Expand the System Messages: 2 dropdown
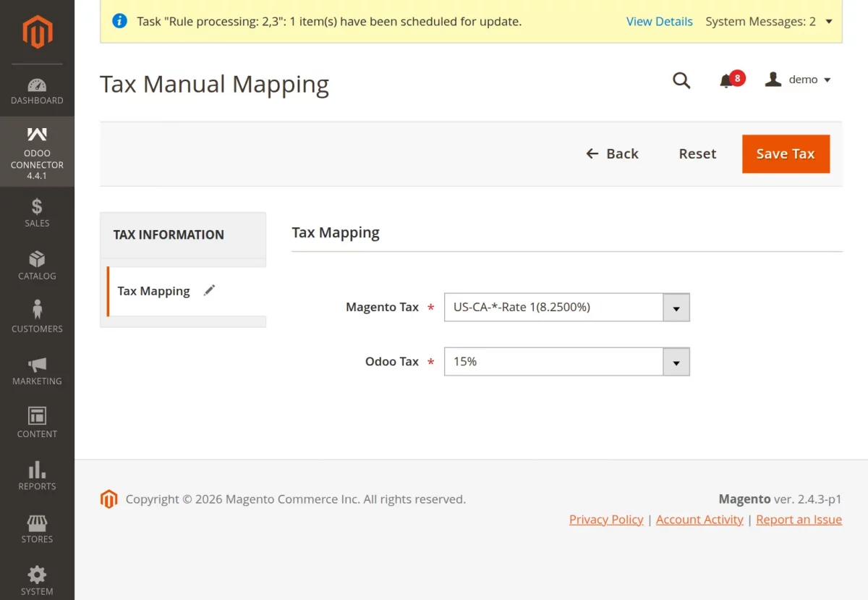 [769, 22]
